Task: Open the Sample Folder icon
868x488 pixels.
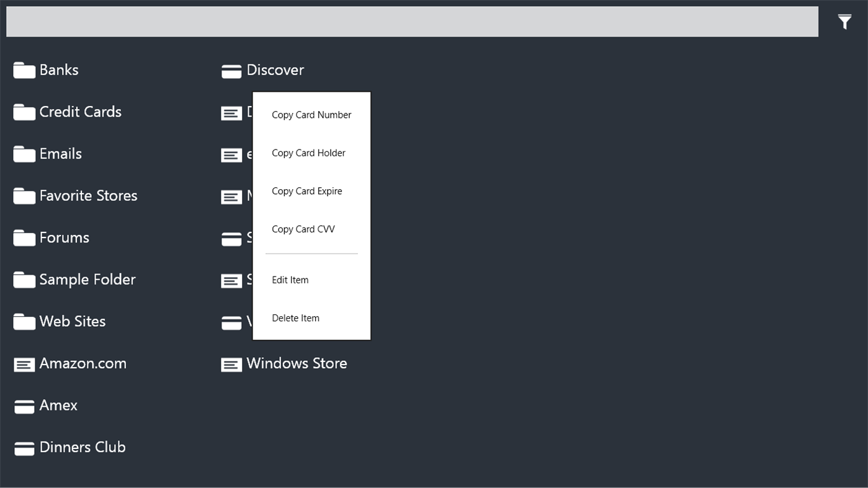Action: tap(24, 279)
